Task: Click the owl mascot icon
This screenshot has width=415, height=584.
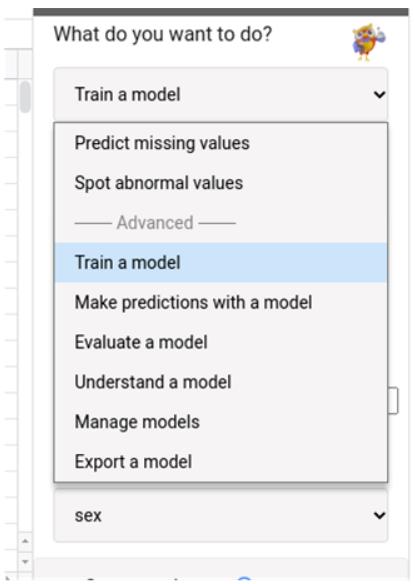Action: pos(368,42)
